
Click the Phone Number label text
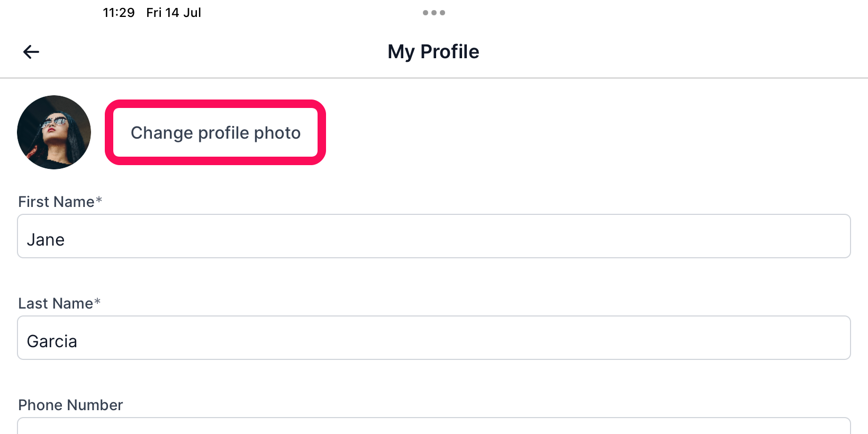coord(70,405)
